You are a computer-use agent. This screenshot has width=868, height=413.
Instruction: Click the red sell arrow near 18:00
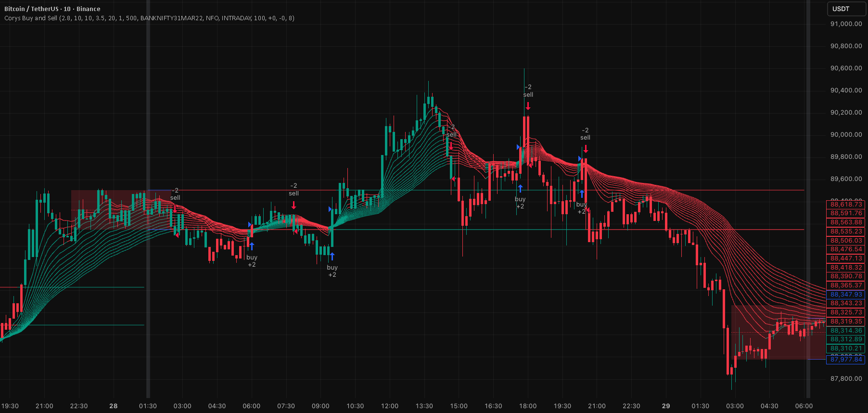point(528,106)
